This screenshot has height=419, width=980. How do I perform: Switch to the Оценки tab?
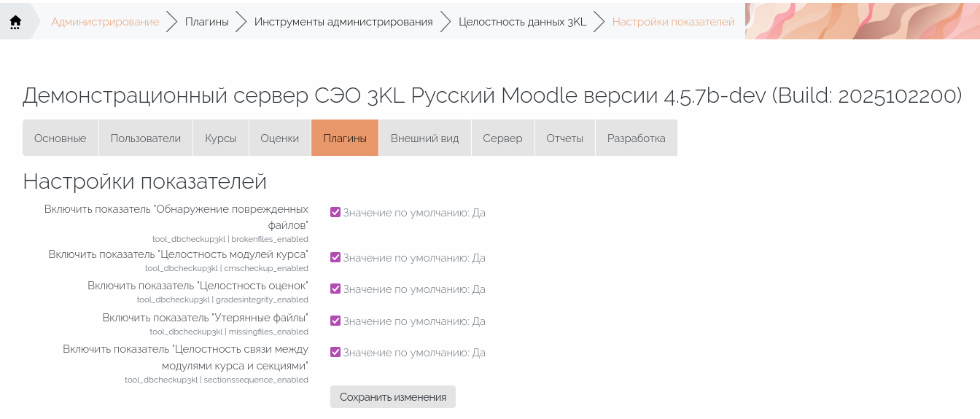pos(280,138)
